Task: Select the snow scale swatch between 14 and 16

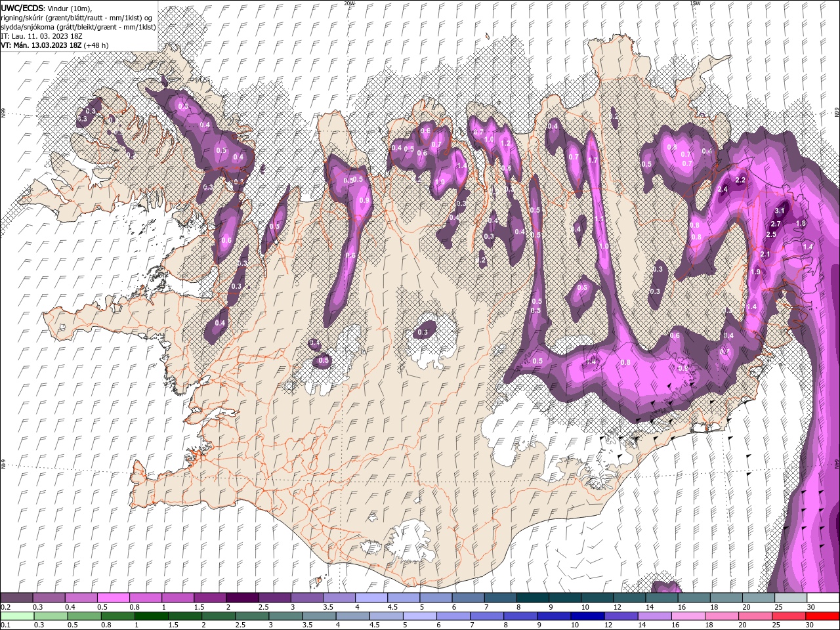Action: coord(661,598)
